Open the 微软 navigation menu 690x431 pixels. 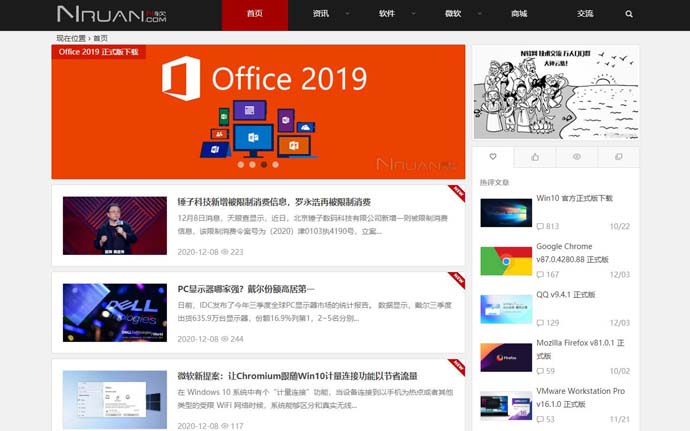[x=453, y=14]
